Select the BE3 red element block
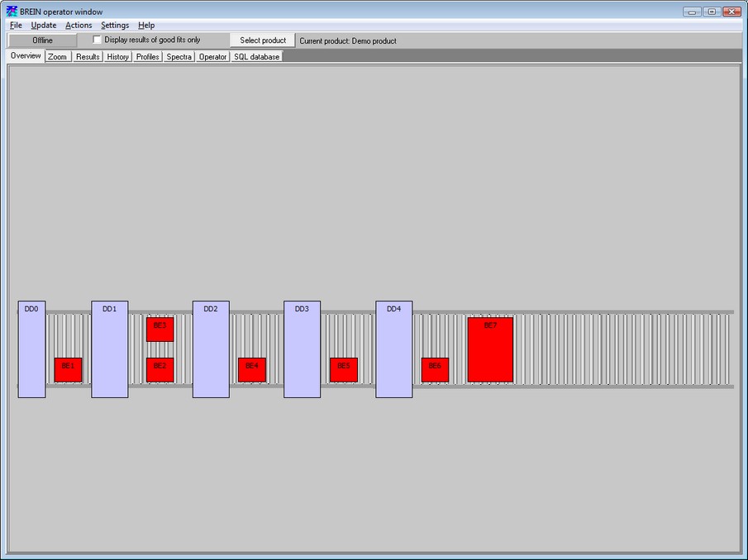 click(x=160, y=329)
